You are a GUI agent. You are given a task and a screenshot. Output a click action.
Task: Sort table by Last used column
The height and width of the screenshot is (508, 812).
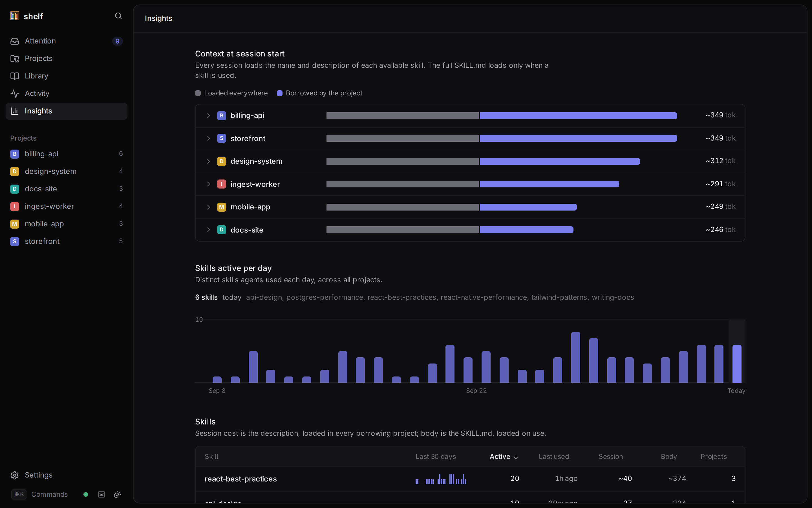click(554, 457)
